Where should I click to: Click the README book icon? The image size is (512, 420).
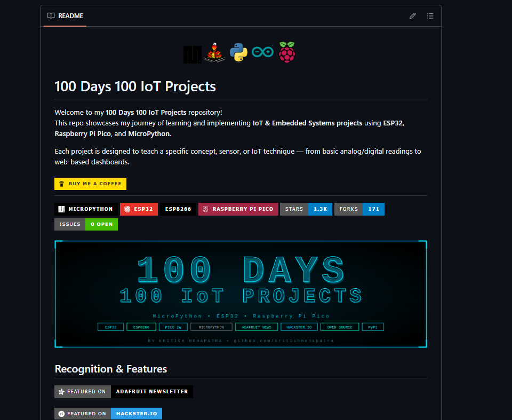[x=51, y=15]
